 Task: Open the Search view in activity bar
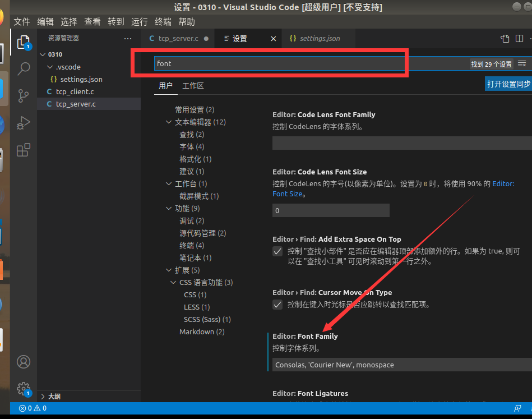(24, 69)
